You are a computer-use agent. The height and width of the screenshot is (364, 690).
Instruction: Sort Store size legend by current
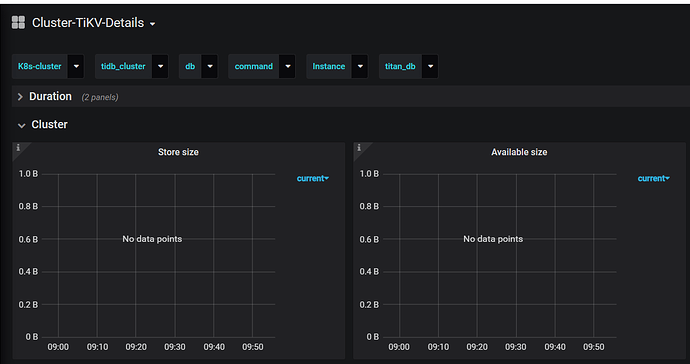312,178
